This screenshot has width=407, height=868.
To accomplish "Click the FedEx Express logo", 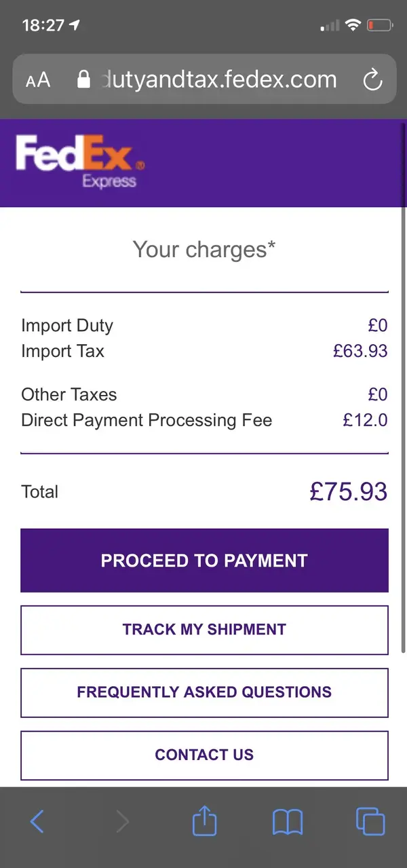I will [80, 162].
